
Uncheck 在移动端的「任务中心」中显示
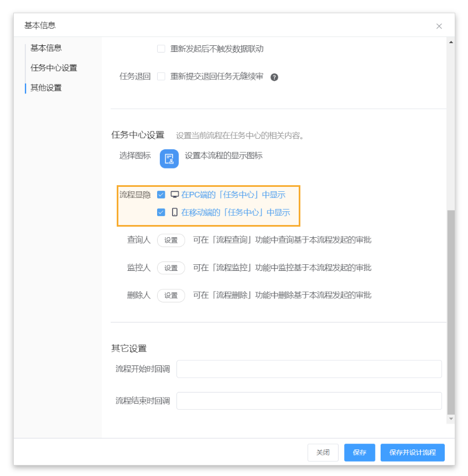[x=161, y=212]
